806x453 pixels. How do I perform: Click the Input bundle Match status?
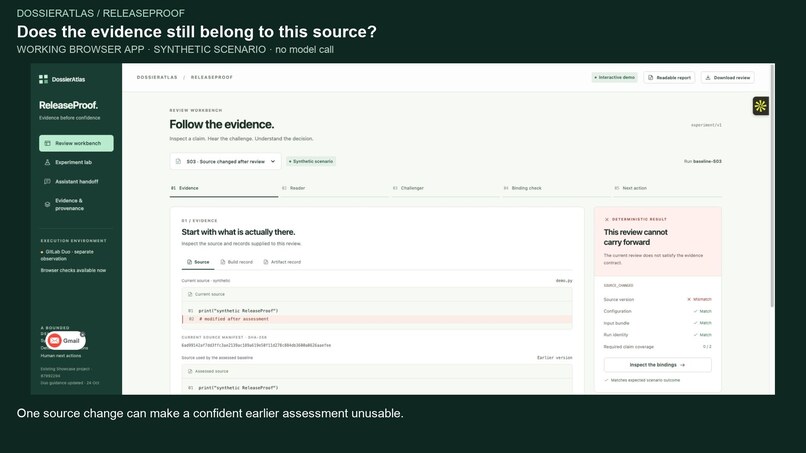coord(702,323)
